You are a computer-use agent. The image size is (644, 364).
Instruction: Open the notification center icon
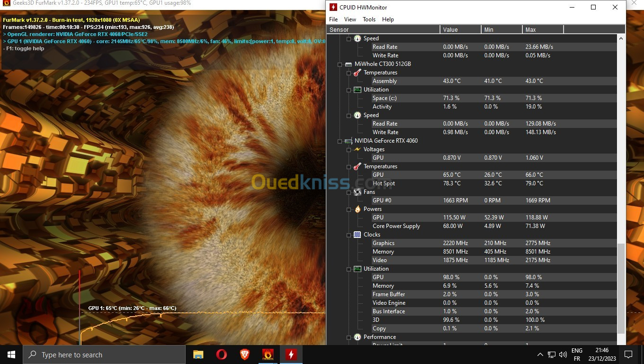click(628, 355)
